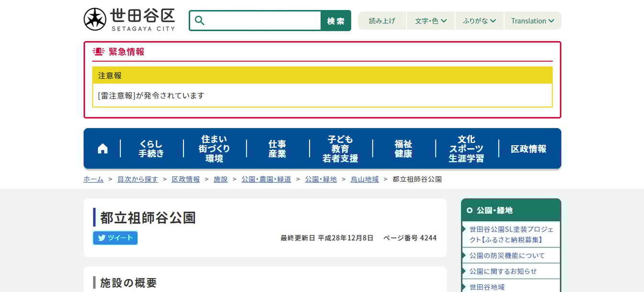Expand the ふりがな dropdown
Viewport: 644px width, 292px height.
click(x=479, y=21)
